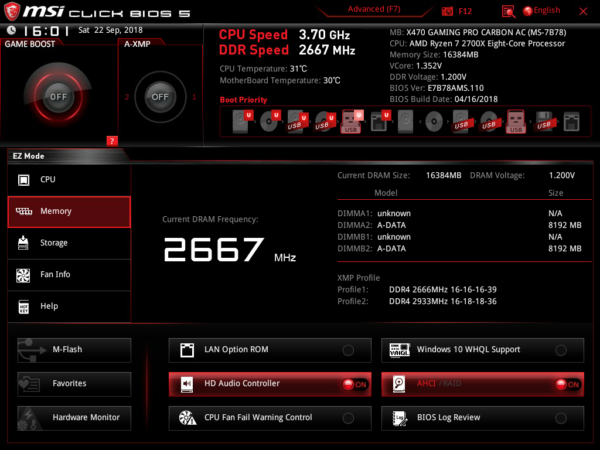Viewport: 600px width, 450px height.
Task: Open the English language selector
Action: coord(542,11)
